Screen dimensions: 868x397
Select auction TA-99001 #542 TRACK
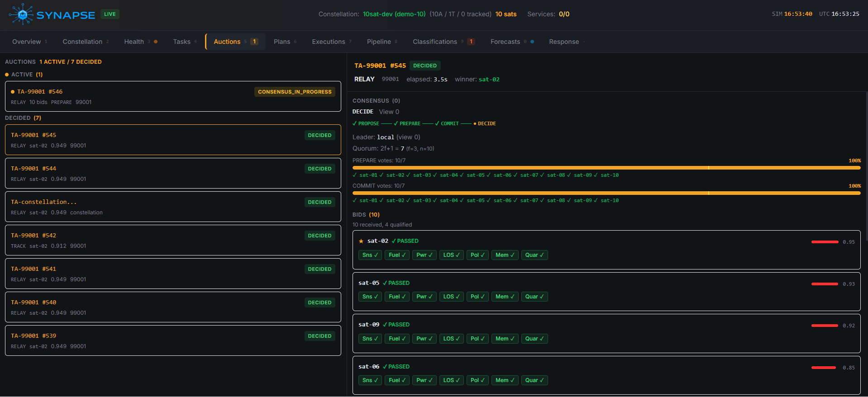[173, 240]
